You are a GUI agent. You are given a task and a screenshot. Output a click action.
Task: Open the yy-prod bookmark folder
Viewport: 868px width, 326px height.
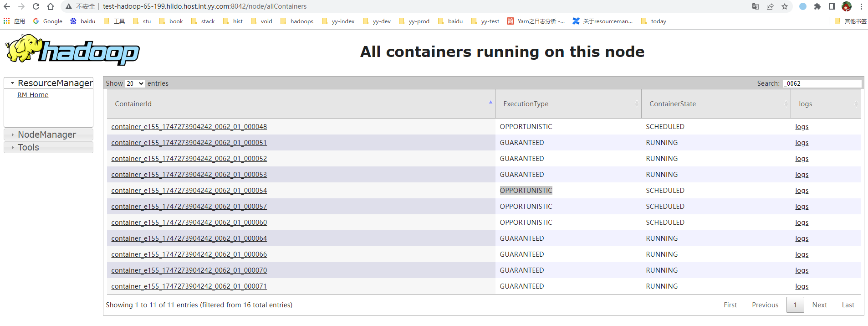[414, 21]
